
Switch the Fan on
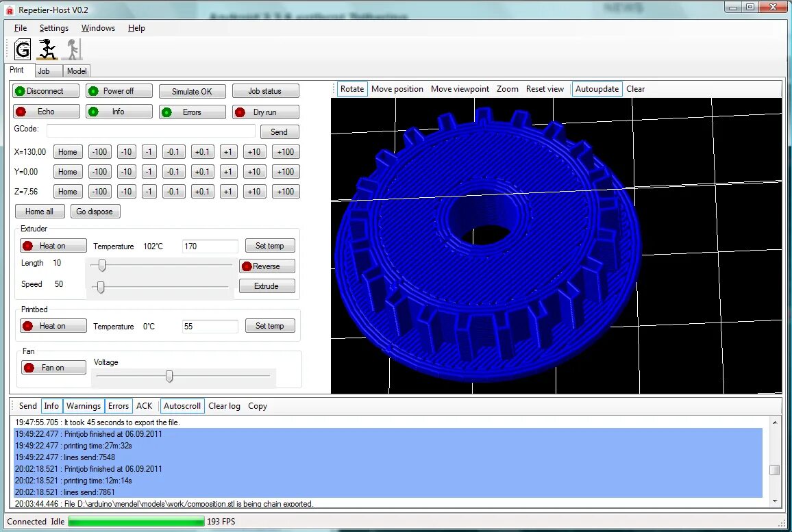tap(53, 368)
